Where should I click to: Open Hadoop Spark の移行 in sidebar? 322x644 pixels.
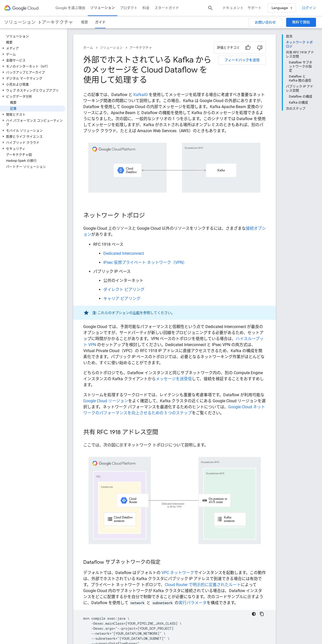click(21, 161)
